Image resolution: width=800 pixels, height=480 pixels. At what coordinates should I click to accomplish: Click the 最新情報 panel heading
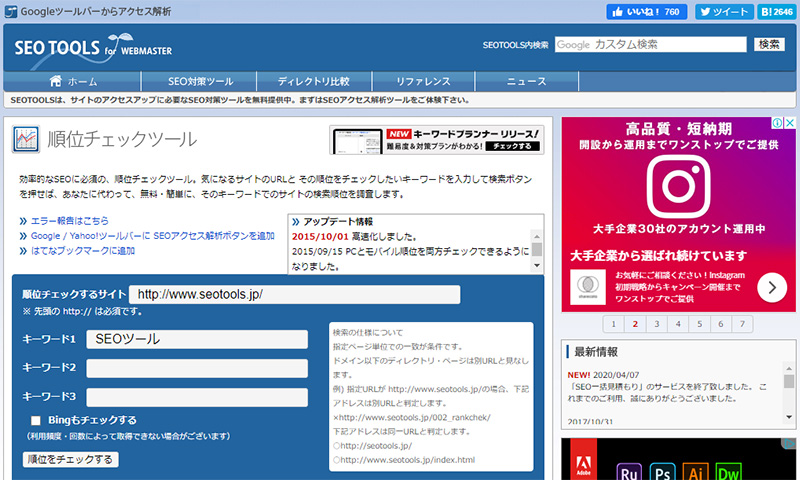tap(596, 352)
